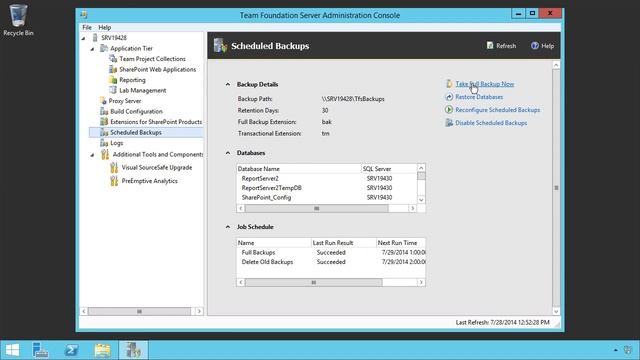640x360 pixels.
Task: Click the Database Name column header
Action: coord(298,169)
